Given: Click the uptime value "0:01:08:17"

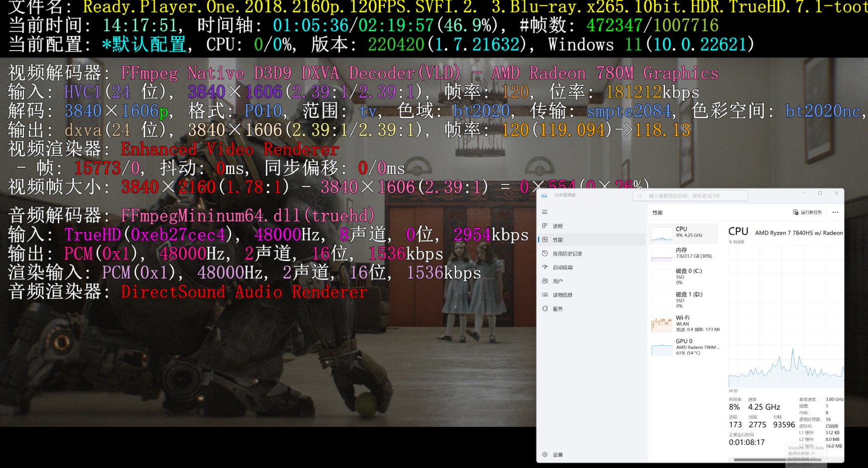Looking at the screenshot, I should [x=746, y=442].
